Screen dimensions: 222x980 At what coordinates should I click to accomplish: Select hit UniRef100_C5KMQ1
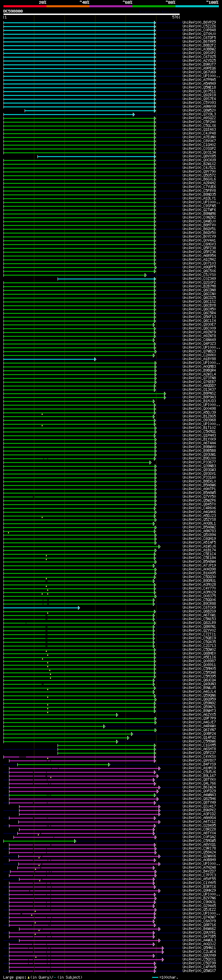[x=199, y=431]
